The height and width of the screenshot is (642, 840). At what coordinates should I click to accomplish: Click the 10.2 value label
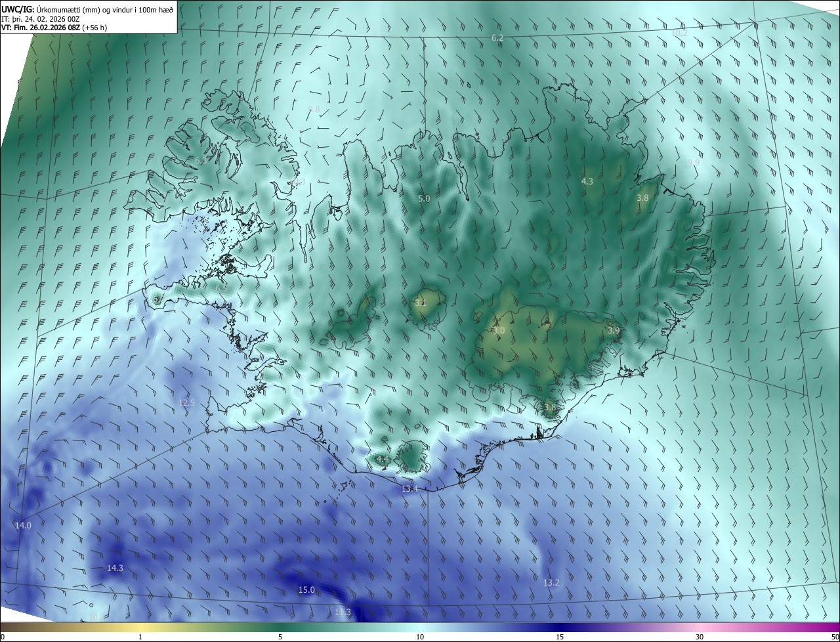point(680,33)
